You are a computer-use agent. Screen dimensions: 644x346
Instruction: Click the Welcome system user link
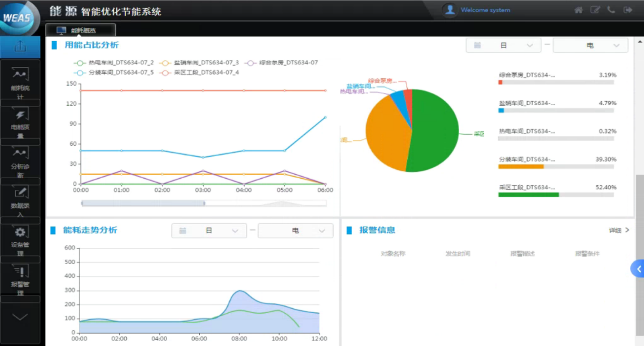tap(485, 10)
